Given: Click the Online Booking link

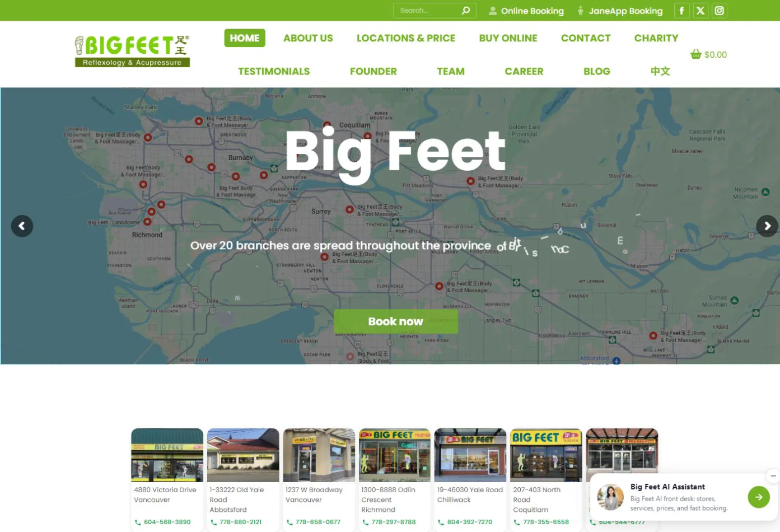Looking at the screenshot, I should [533, 11].
